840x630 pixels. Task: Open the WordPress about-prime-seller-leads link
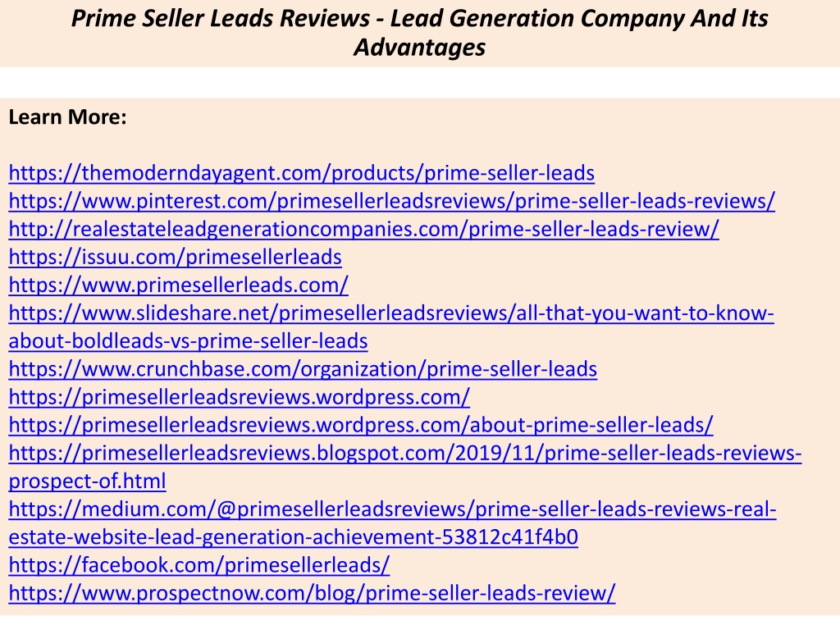click(361, 425)
